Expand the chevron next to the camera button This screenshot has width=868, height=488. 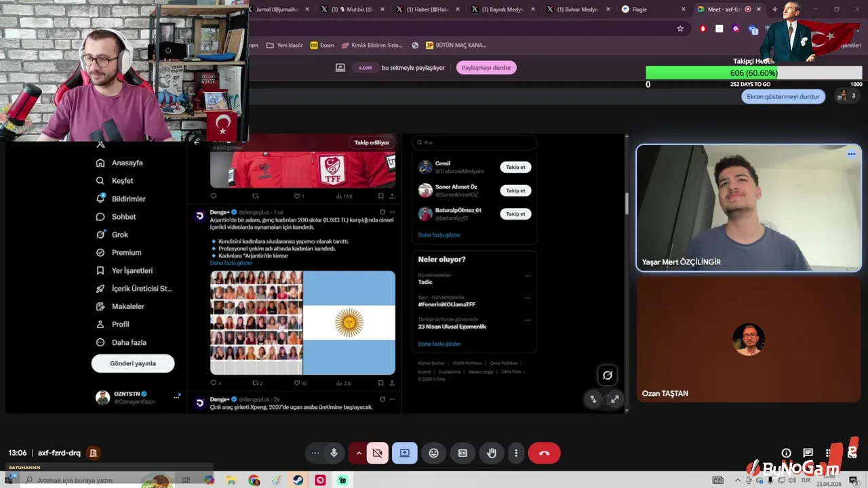coord(359,453)
